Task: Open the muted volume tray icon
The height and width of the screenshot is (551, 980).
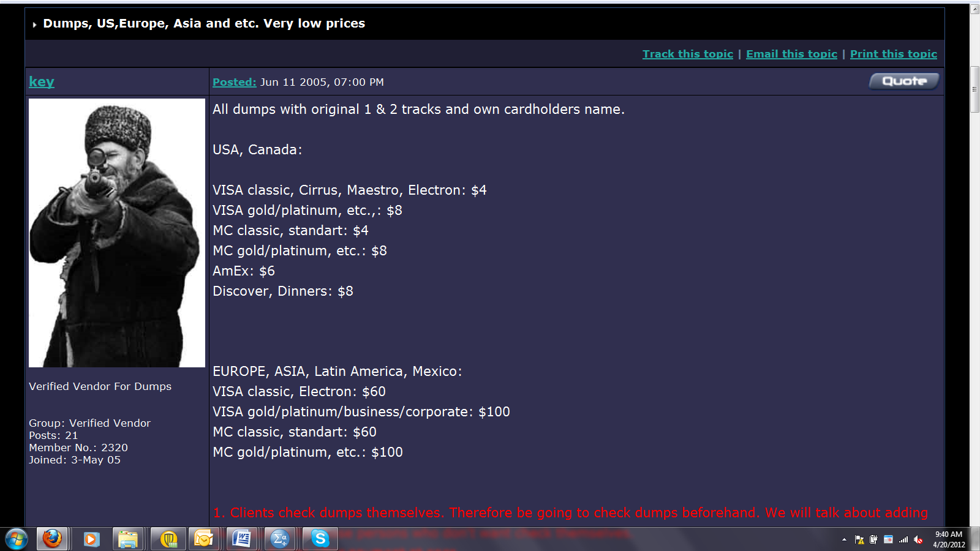Action: (x=918, y=539)
